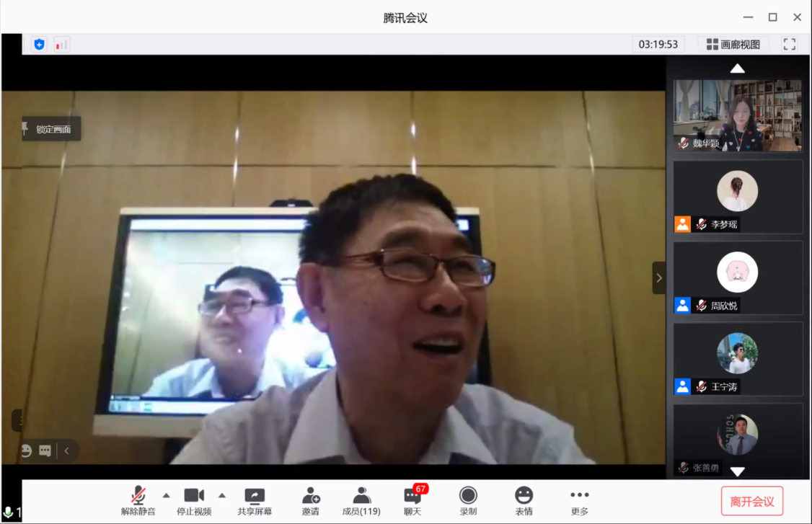Click 张善勇 muted microphone icon
The width and height of the screenshot is (812, 524).
(x=684, y=468)
